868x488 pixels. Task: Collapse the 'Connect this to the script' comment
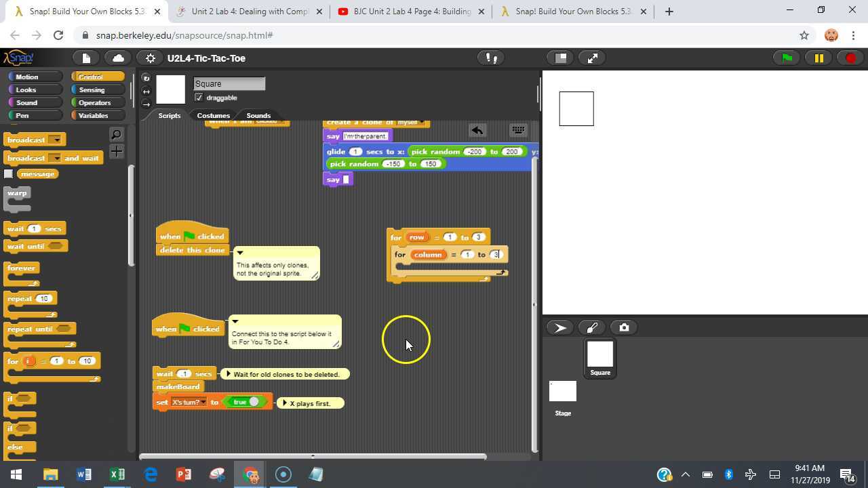click(235, 321)
